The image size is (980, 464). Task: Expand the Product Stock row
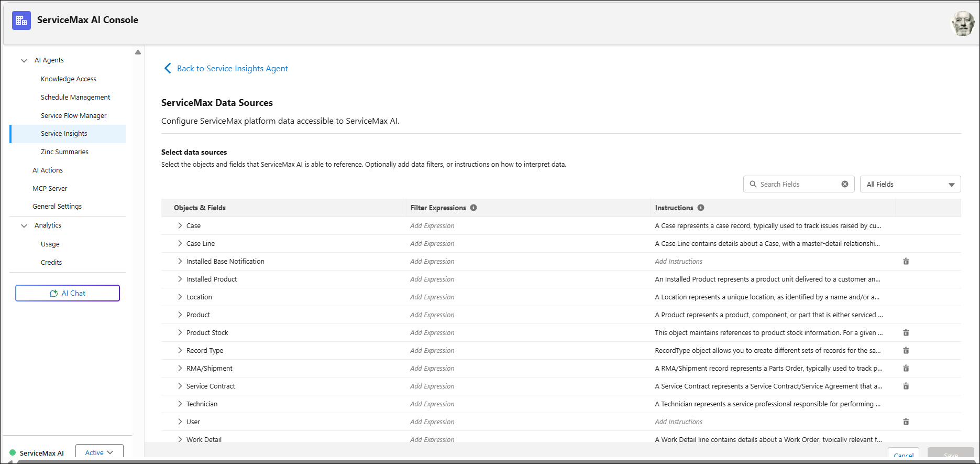(180, 332)
